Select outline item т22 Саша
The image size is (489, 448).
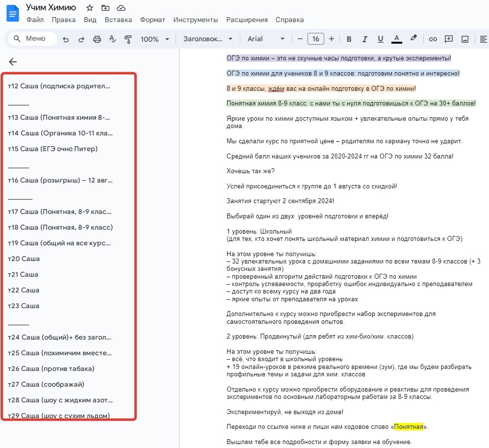click(24, 290)
